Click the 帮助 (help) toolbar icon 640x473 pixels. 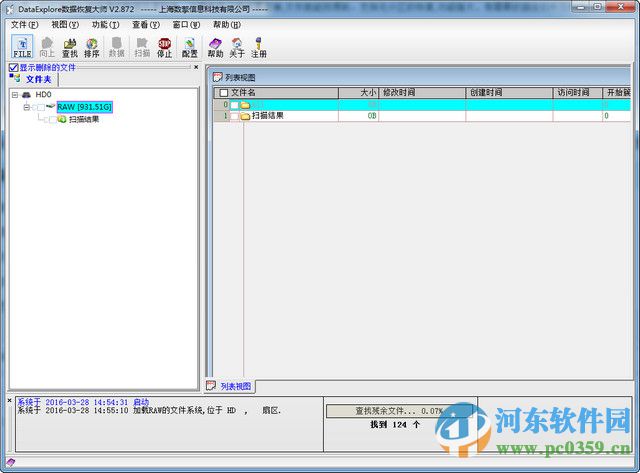click(215, 47)
